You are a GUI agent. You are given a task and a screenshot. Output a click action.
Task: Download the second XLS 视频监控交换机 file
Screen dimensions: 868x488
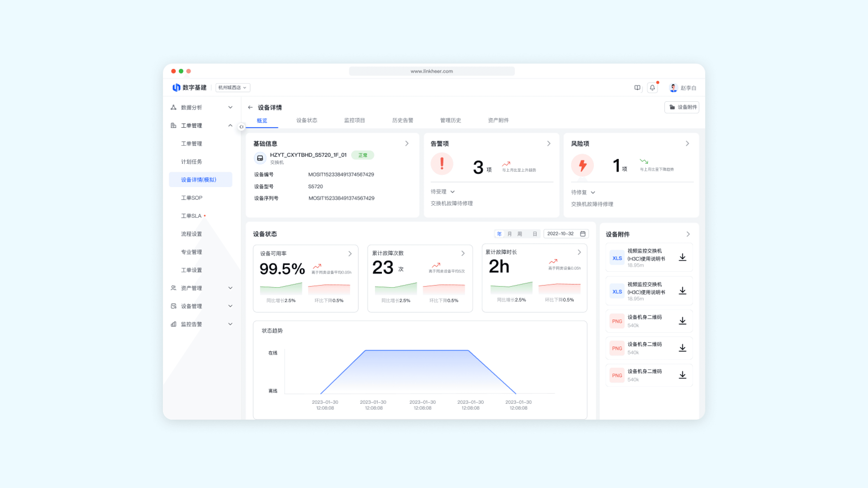(x=682, y=291)
